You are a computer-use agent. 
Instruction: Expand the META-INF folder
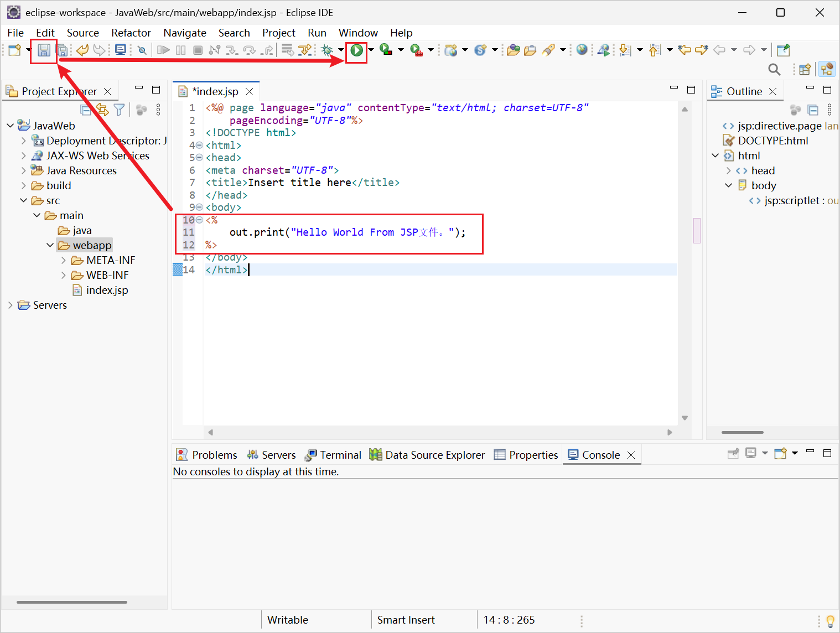[x=64, y=260]
